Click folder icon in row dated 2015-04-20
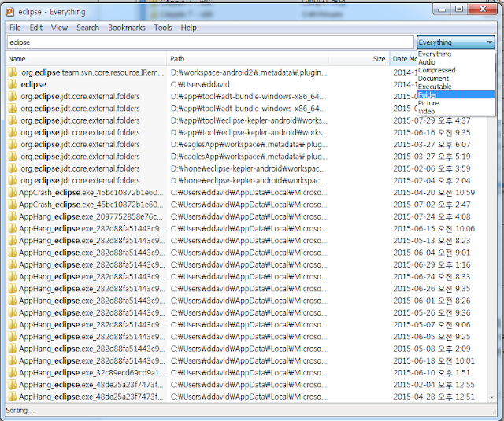504x421 pixels. click(x=13, y=193)
